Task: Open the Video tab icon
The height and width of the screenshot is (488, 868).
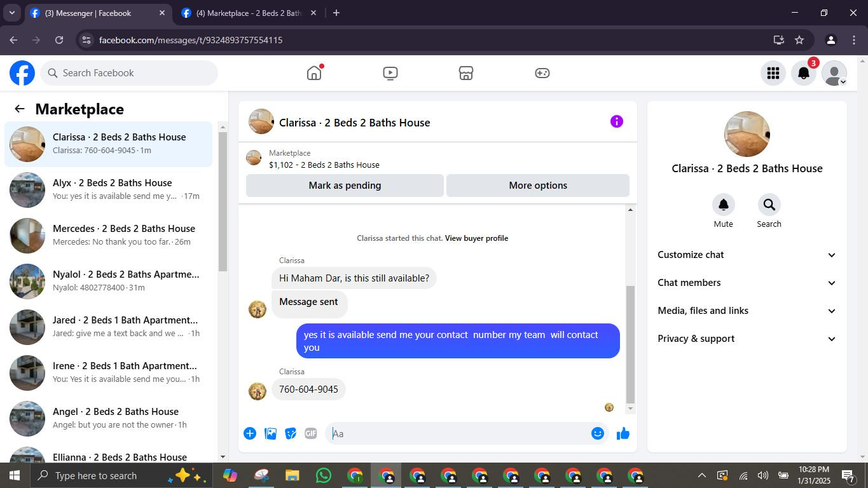Action: pos(390,73)
